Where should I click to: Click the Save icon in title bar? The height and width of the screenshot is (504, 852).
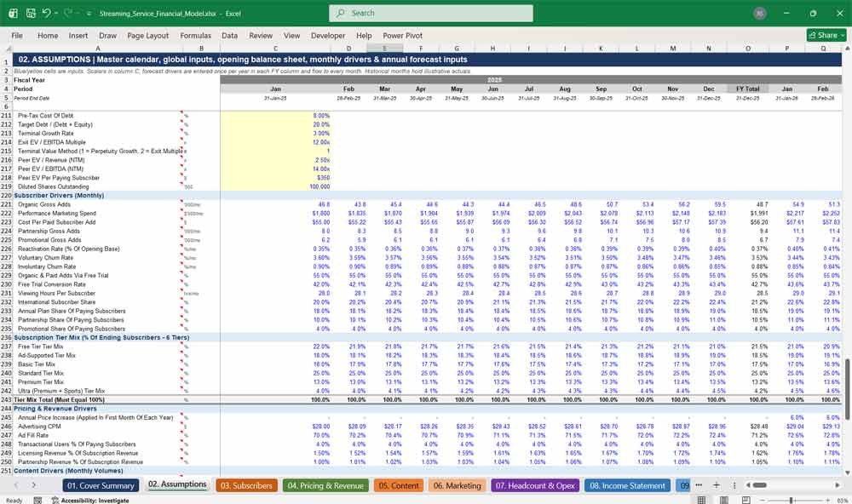(31, 13)
